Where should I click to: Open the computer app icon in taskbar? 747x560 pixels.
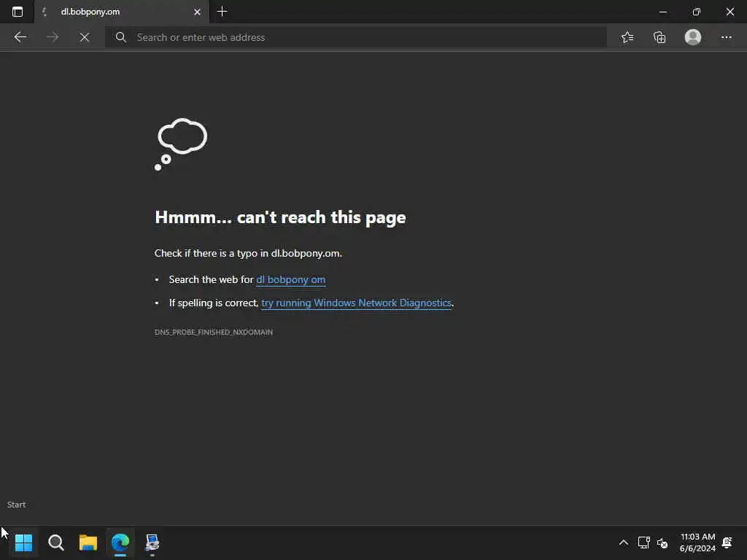152,542
